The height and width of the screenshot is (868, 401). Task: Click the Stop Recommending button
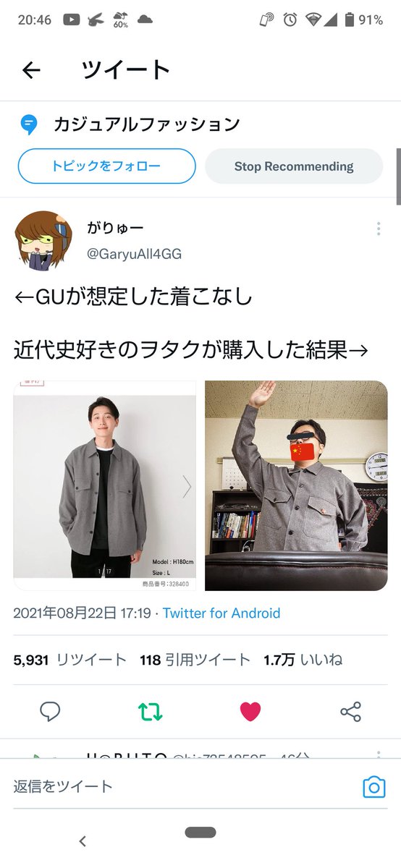[294, 166]
